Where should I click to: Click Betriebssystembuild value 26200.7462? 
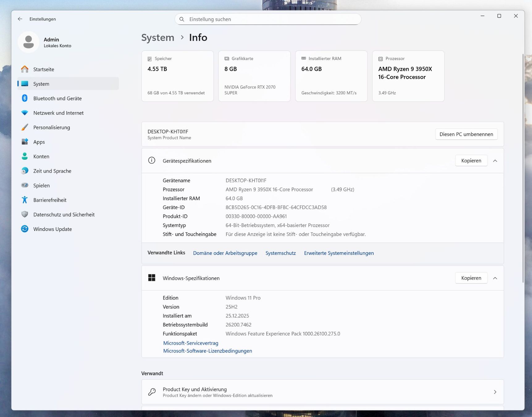pos(238,325)
